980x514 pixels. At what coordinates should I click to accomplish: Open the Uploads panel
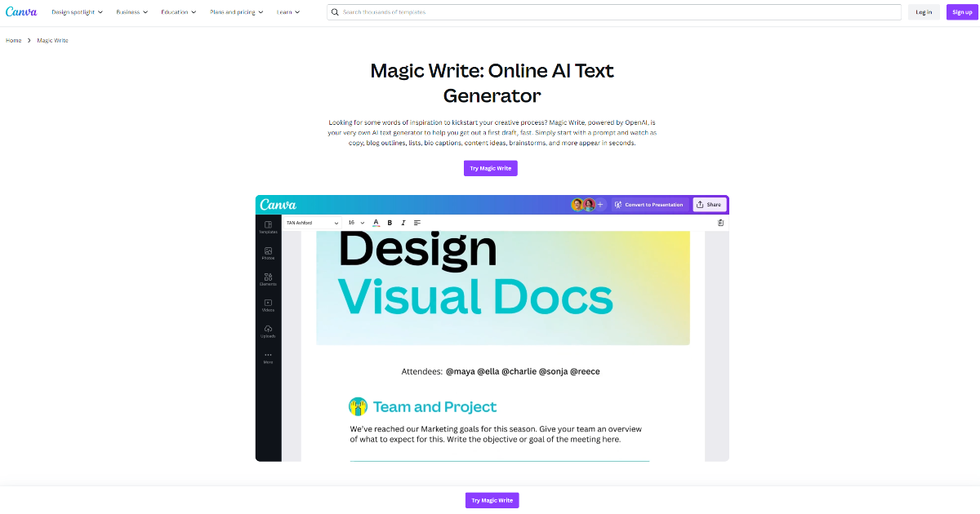point(268,329)
